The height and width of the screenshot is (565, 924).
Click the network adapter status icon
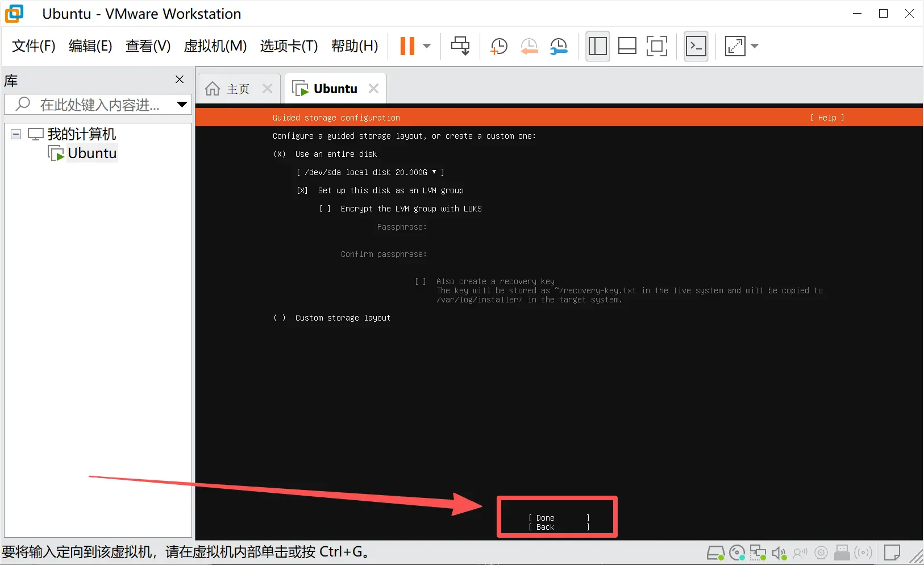click(758, 552)
